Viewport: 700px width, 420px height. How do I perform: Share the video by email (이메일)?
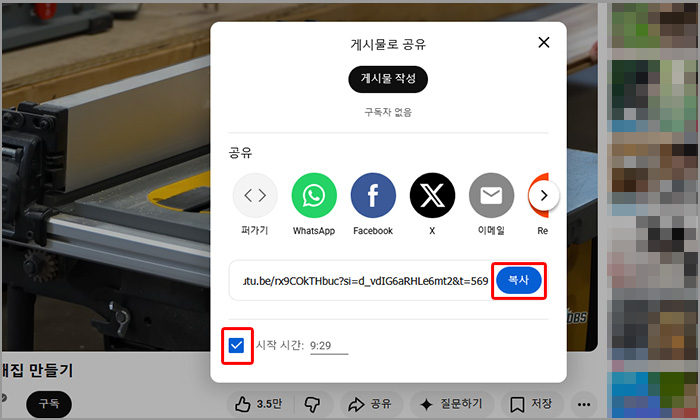click(491, 195)
